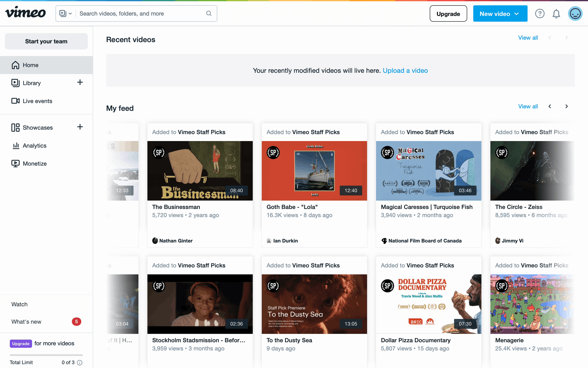Click My feed next arrow
This screenshot has height=368, width=588.
pos(567,106)
